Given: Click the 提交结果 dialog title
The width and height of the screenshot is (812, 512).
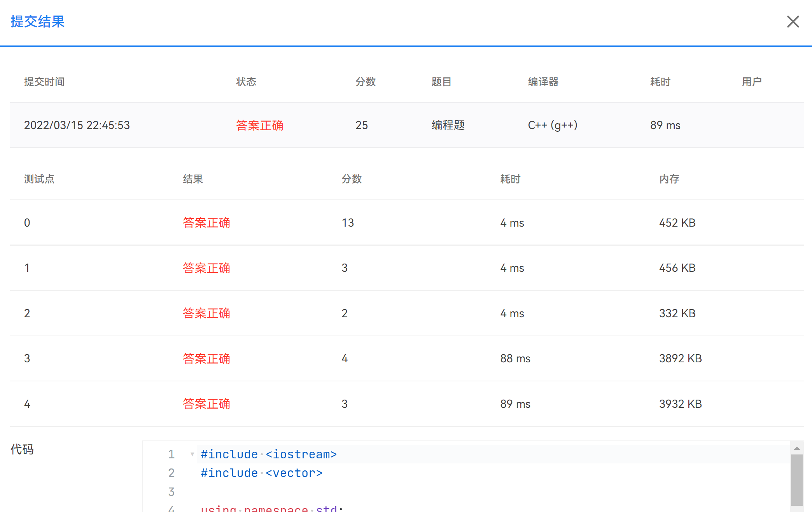Looking at the screenshot, I should pyautogui.click(x=37, y=21).
